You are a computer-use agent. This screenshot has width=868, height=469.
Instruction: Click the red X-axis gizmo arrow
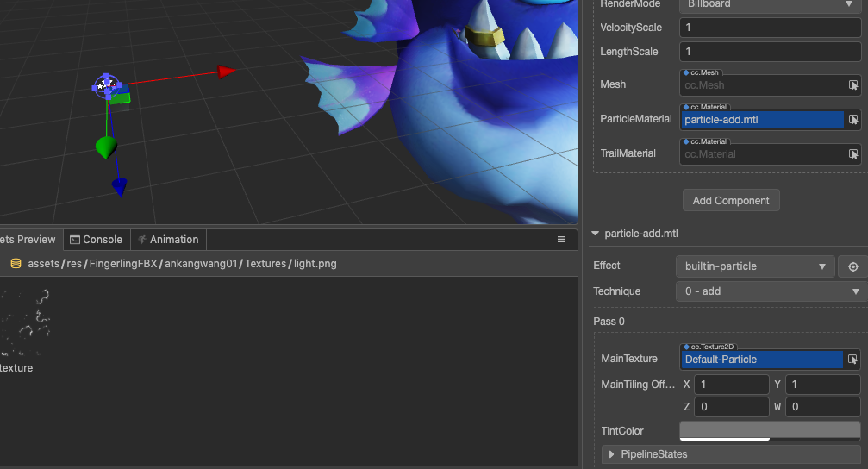click(x=227, y=72)
